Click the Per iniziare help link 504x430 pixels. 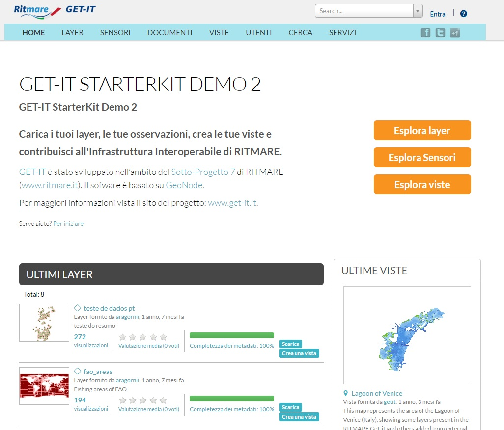[68, 223]
